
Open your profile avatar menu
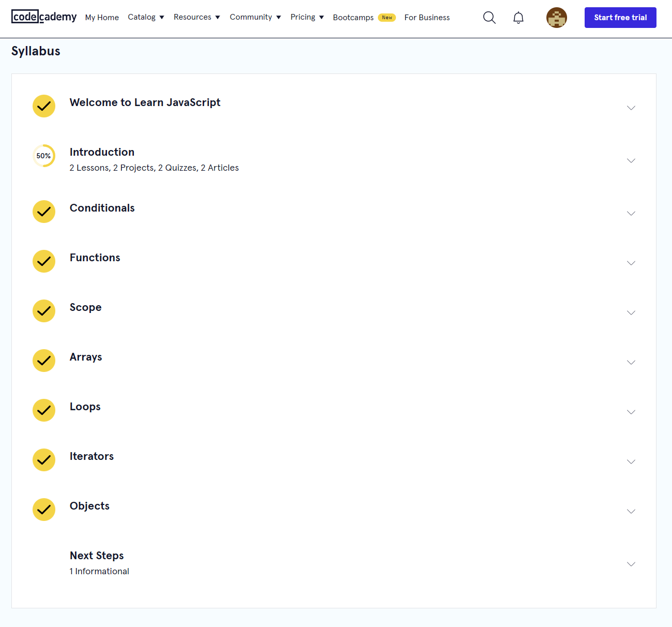pyautogui.click(x=557, y=17)
